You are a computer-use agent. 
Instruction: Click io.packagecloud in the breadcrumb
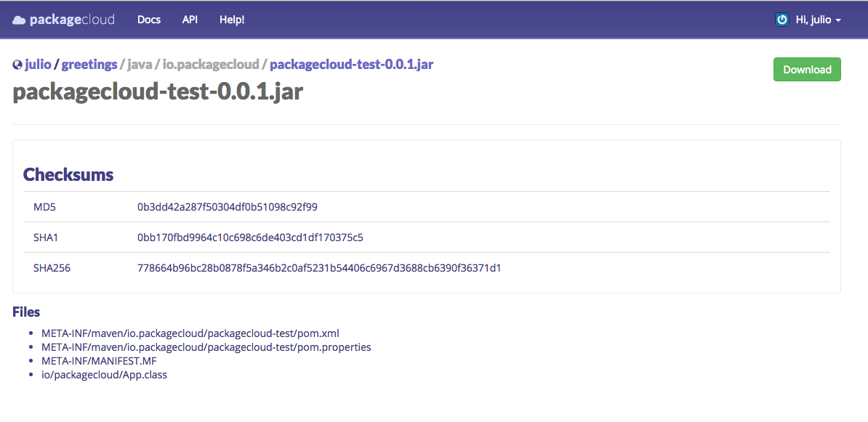(x=211, y=65)
